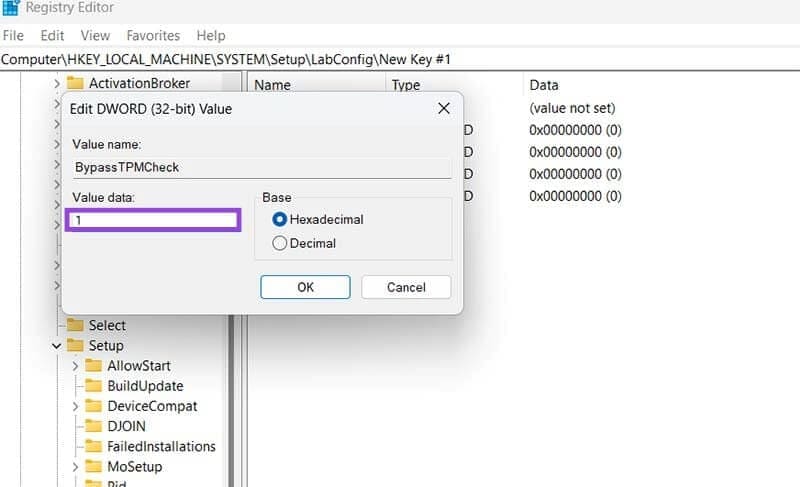This screenshot has width=800, height=487.
Task: Expand the MoSetup tree node
Action: pyautogui.click(x=75, y=467)
